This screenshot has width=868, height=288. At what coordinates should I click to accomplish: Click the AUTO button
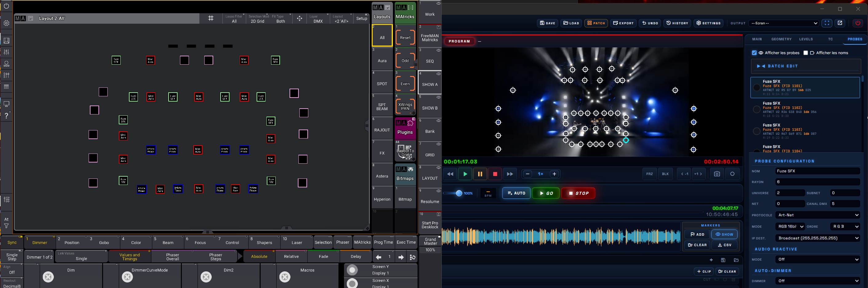[x=516, y=193]
